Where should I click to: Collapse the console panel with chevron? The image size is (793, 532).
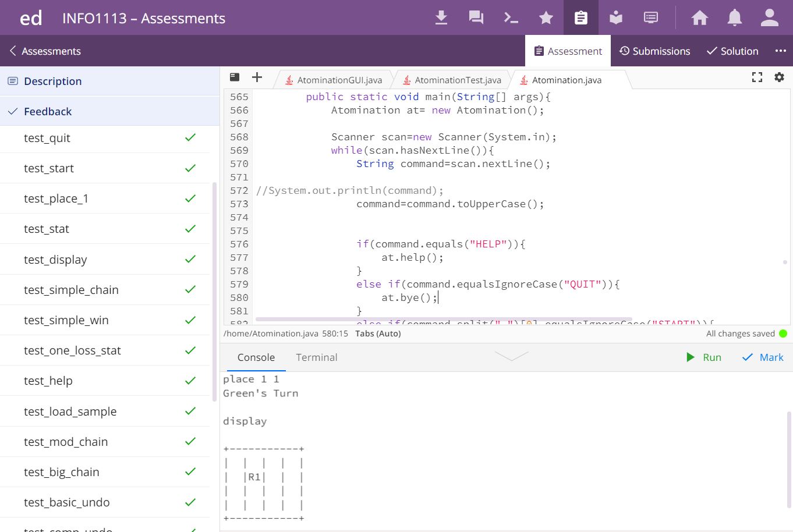(511, 356)
